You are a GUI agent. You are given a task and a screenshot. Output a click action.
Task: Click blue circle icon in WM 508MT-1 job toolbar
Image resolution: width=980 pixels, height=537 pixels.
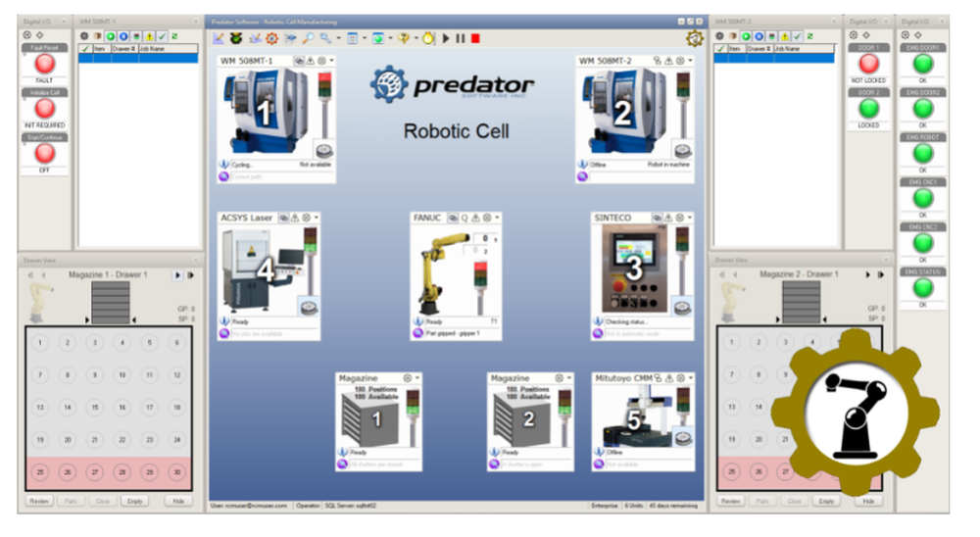tap(123, 36)
